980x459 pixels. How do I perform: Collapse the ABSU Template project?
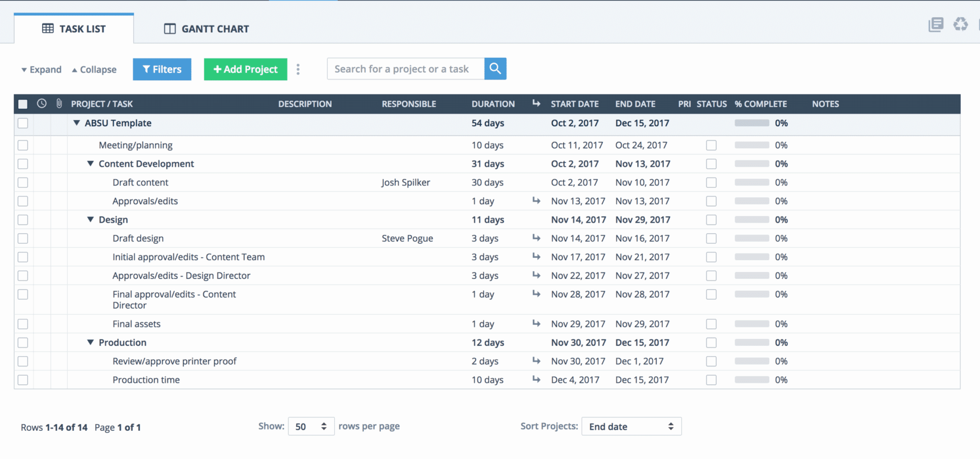77,123
